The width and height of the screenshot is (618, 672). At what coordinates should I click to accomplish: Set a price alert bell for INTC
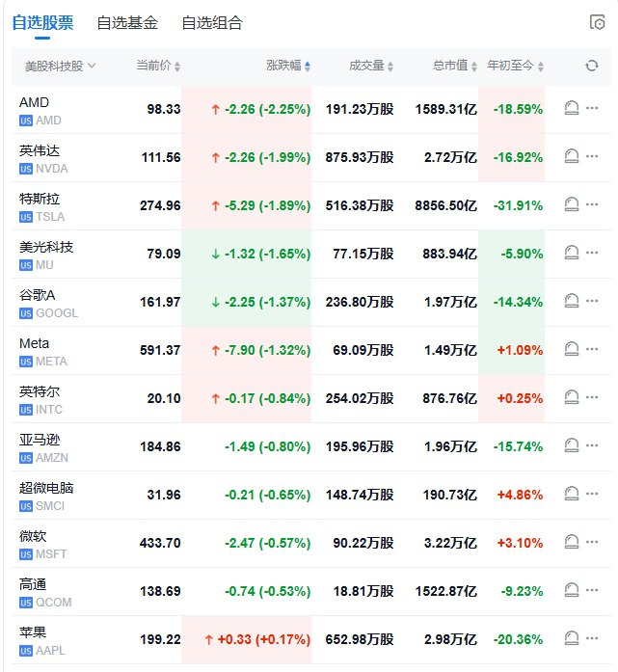pyautogui.click(x=572, y=397)
